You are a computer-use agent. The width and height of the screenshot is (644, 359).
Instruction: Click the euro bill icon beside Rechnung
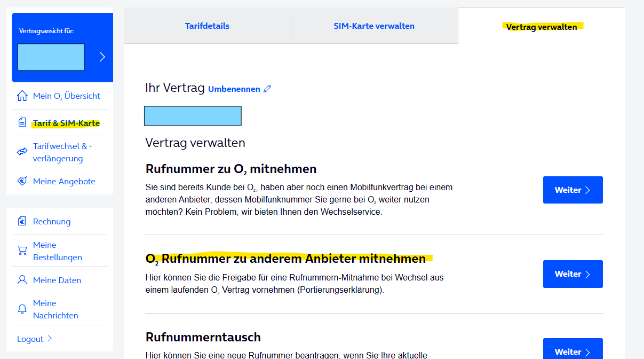pos(22,221)
